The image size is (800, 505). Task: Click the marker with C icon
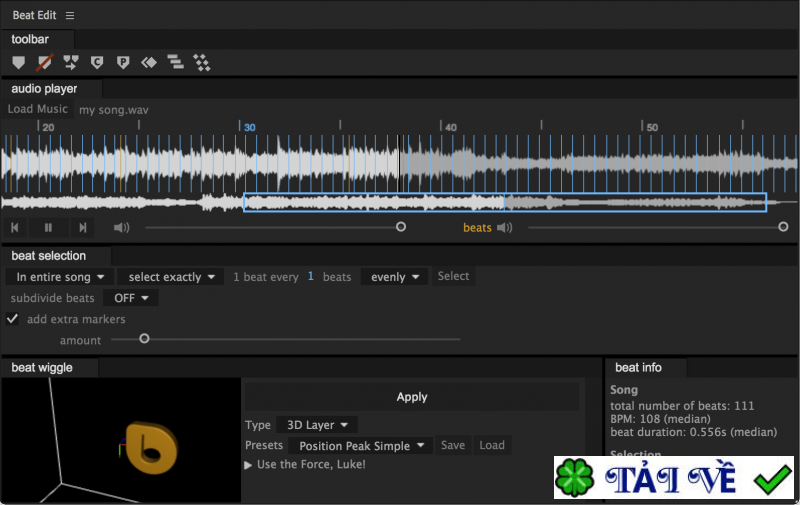click(x=97, y=63)
